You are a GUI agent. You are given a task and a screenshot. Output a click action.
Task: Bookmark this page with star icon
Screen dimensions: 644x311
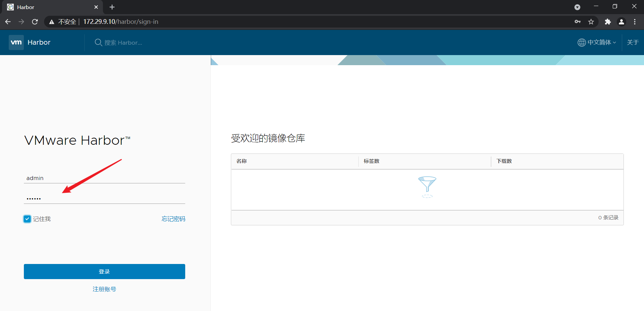(x=591, y=22)
